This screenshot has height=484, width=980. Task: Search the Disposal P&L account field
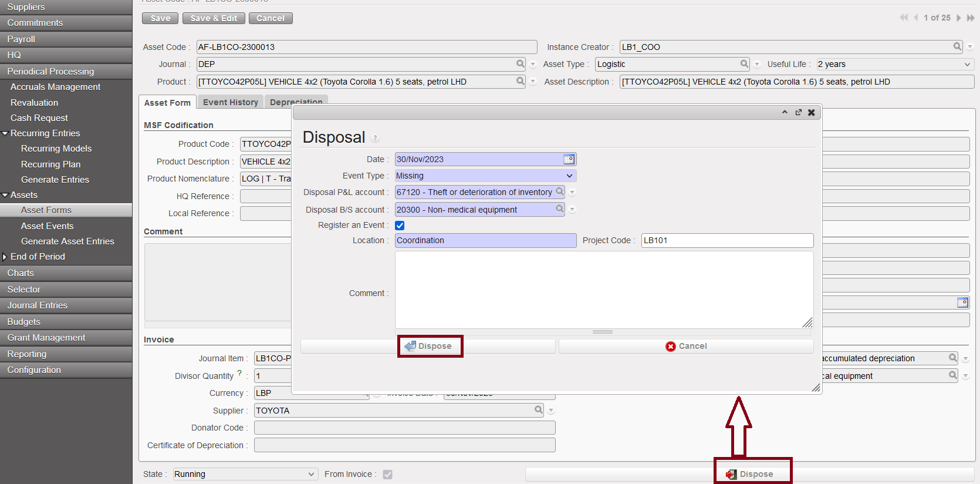[x=560, y=191]
